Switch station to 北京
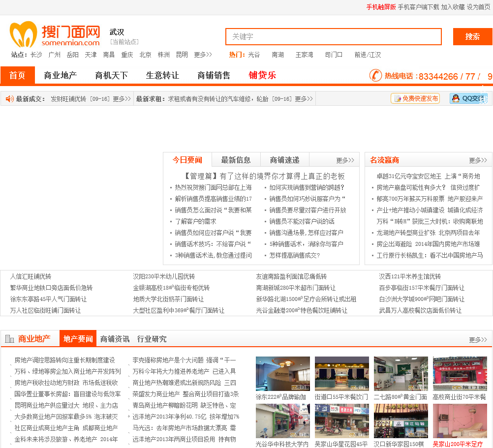This screenshot has width=493, height=448. click(145, 55)
